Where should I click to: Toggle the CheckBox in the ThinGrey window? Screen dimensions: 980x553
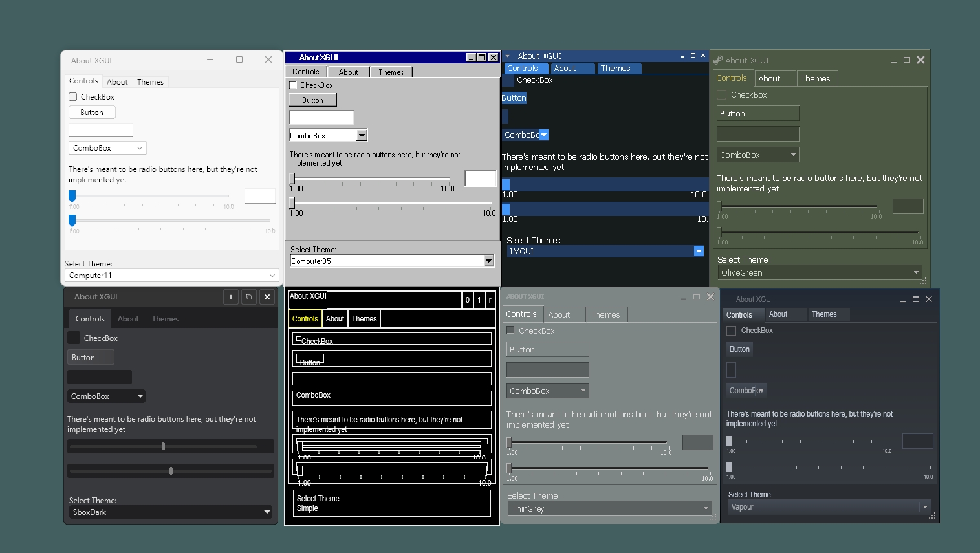point(510,331)
